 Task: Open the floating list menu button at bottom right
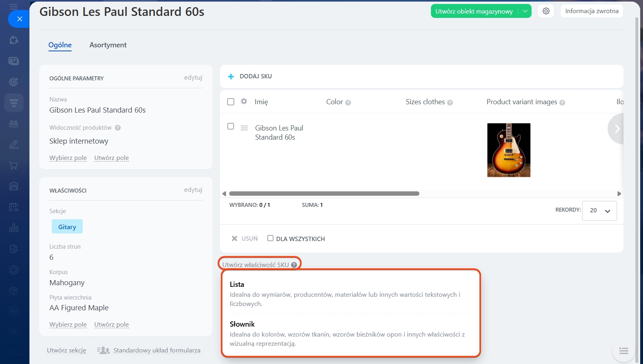pos(624,351)
